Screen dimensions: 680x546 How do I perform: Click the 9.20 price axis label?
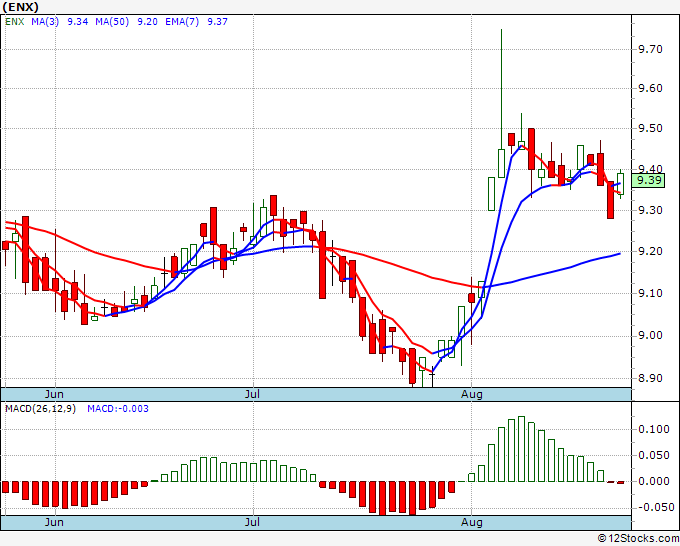coord(651,252)
